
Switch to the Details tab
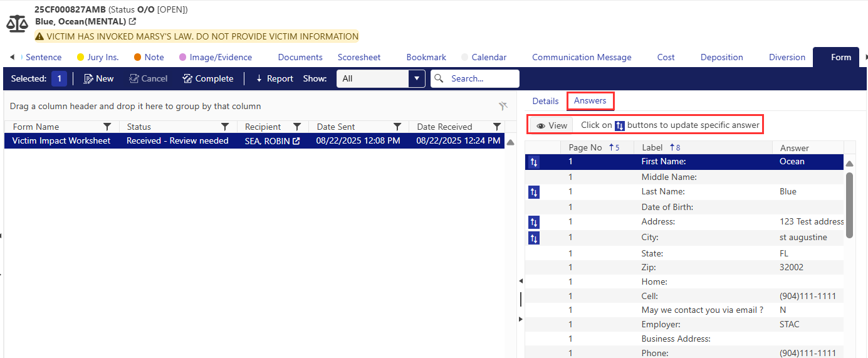pos(545,101)
